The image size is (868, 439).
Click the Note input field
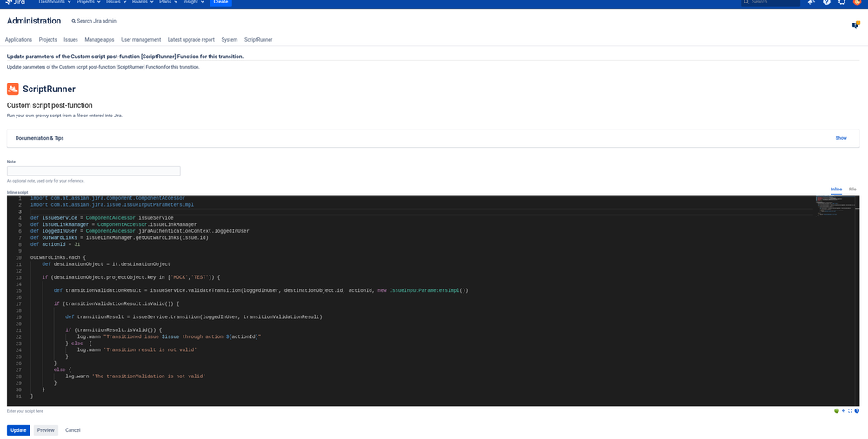94,171
